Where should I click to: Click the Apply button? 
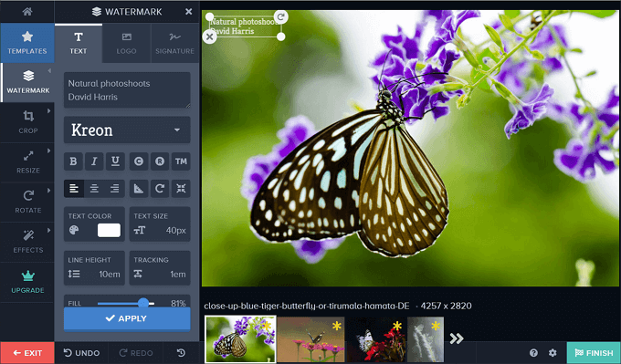[x=127, y=318]
